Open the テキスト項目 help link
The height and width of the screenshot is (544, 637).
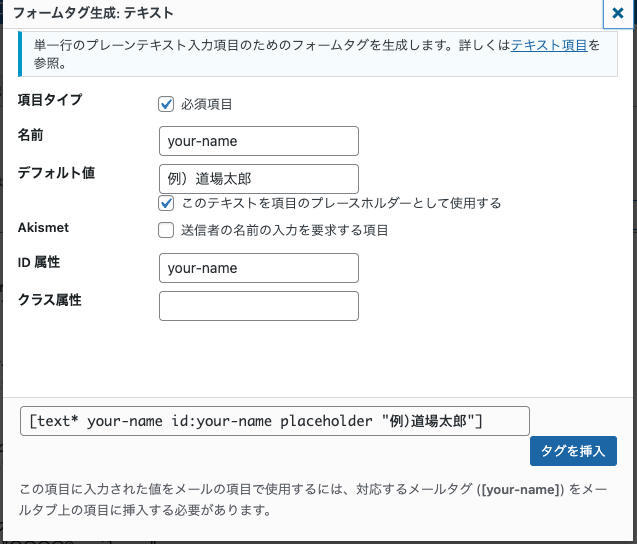click(x=549, y=45)
